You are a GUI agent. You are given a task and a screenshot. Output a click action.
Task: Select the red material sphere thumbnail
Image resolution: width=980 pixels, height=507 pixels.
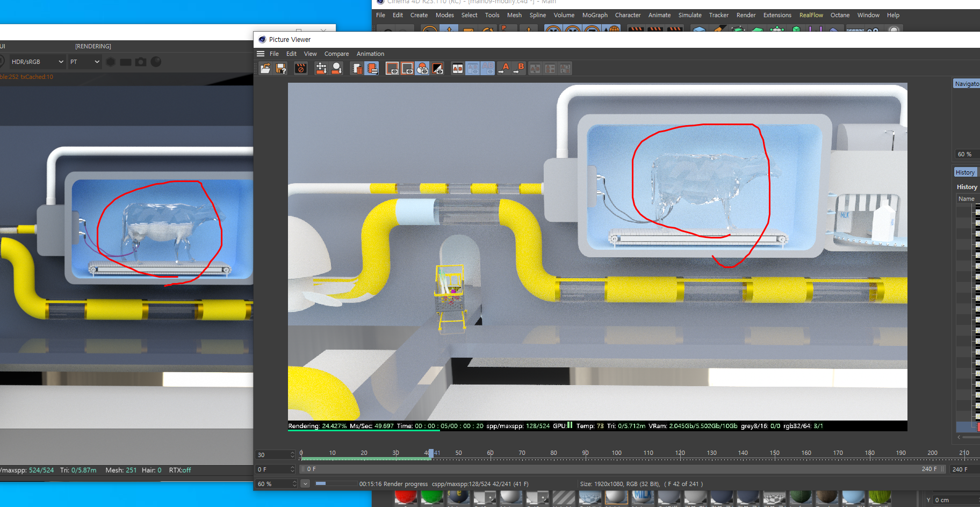[406, 498]
